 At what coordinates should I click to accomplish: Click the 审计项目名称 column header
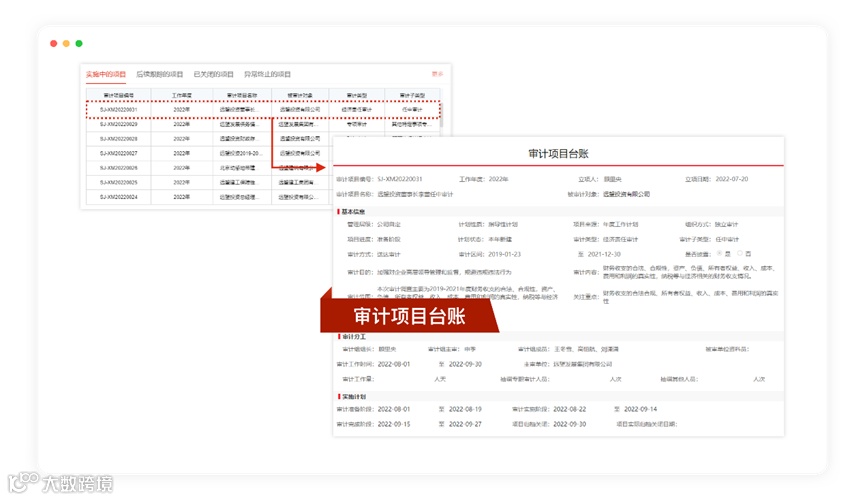point(242,95)
